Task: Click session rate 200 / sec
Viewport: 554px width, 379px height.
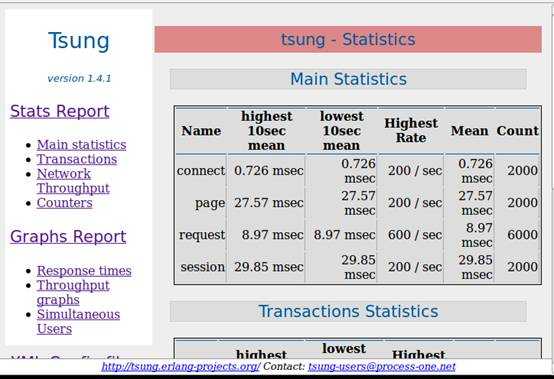Action: click(415, 267)
